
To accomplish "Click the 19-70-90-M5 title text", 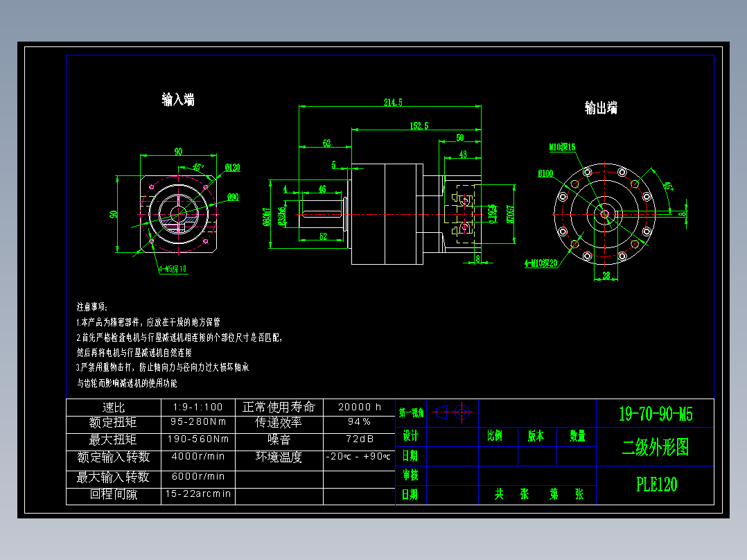I will [656, 412].
